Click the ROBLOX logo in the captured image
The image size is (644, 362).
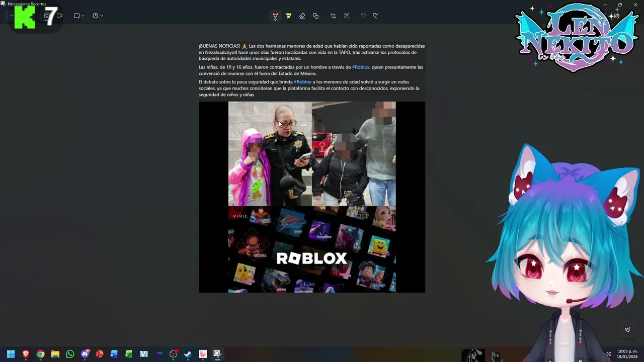click(x=312, y=258)
